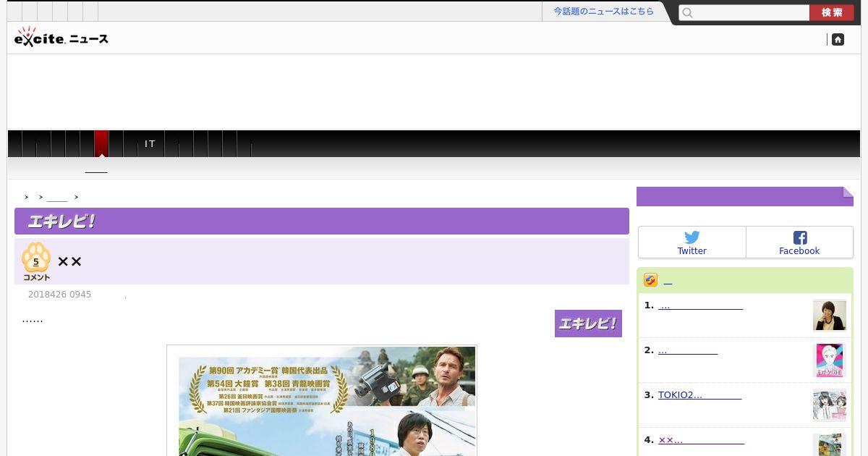
Task: Select the IT tab in navigation bar
Action: click(150, 143)
